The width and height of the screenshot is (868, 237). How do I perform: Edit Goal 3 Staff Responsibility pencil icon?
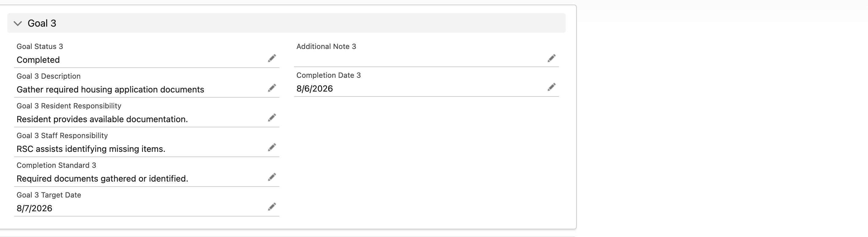272,147
